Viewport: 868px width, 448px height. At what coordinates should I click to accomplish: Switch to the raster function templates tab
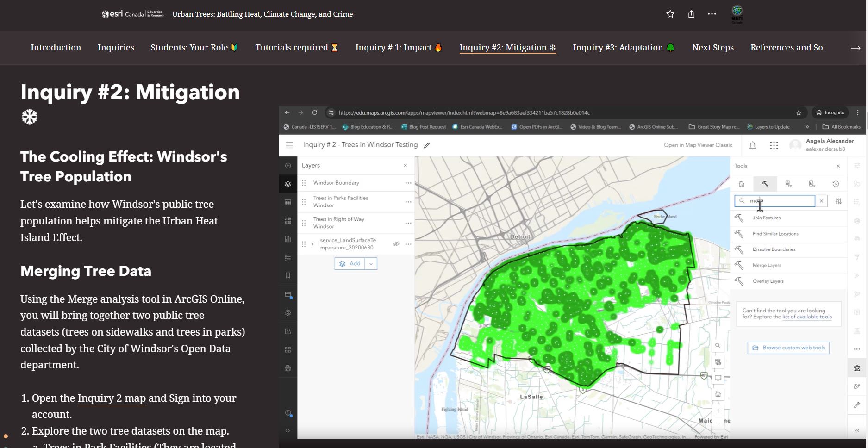[812, 184]
